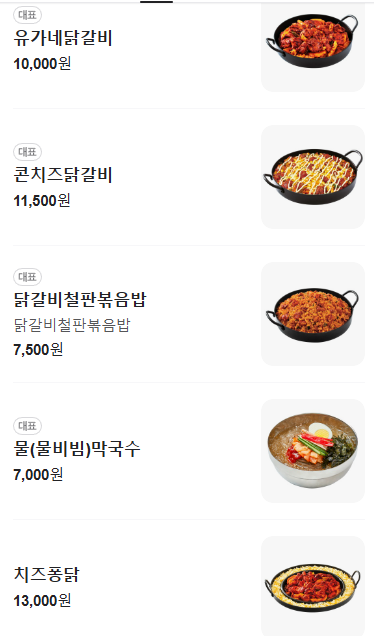
Task: Select the 물(물비빔)막국수 menu title
Action: tap(77, 449)
